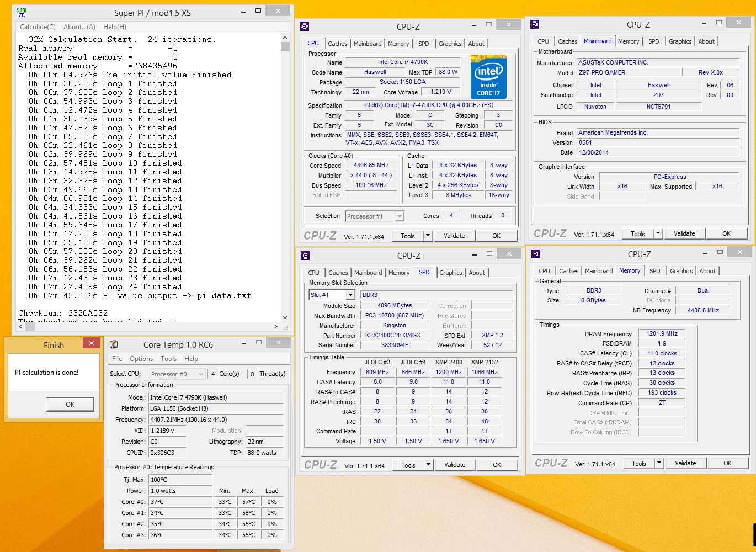Open the Tools dropdown arrow in Memory window
The width and height of the screenshot is (756, 552).
(x=659, y=463)
